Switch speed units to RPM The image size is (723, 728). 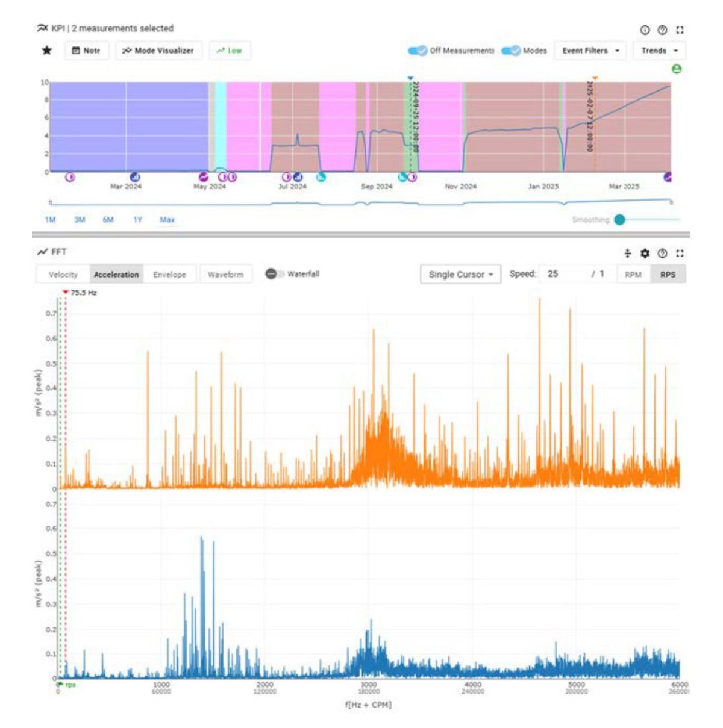click(x=633, y=275)
